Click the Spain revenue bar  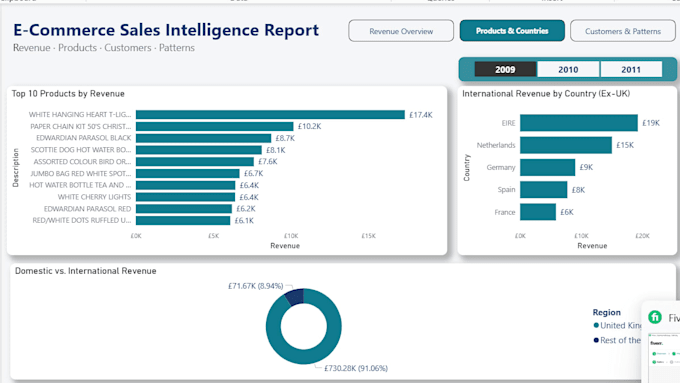click(544, 190)
